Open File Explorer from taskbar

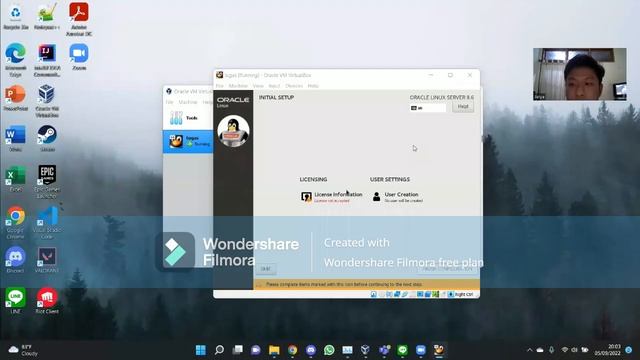[x=274, y=350]
